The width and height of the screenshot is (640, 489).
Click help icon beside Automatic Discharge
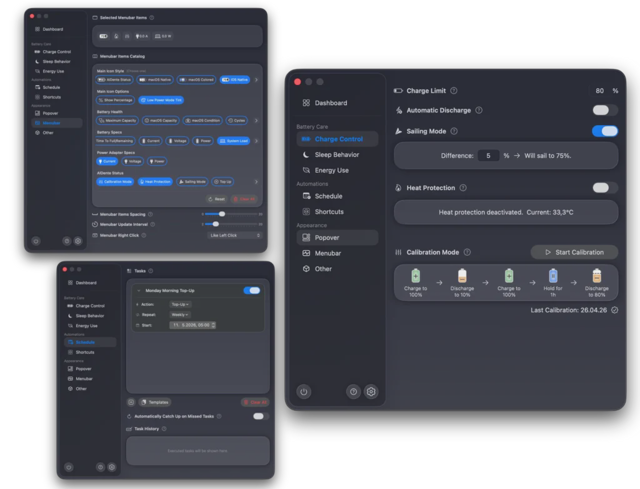coord(479,110)
